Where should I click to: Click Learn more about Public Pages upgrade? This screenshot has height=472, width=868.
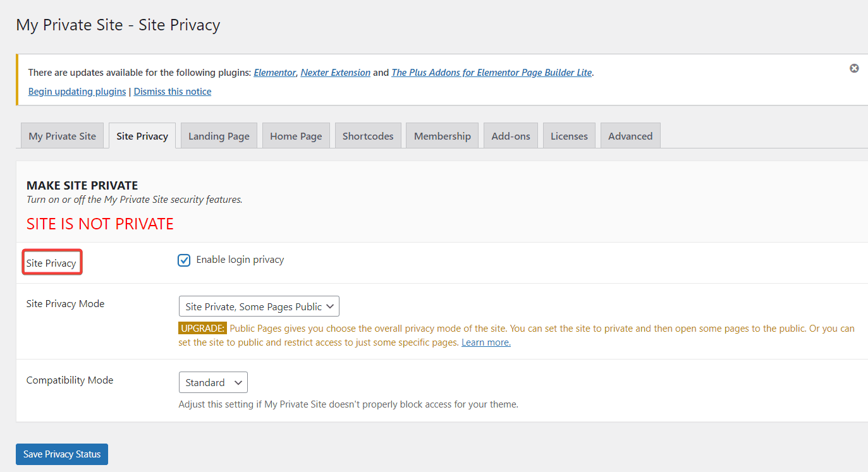click(486, 342)
